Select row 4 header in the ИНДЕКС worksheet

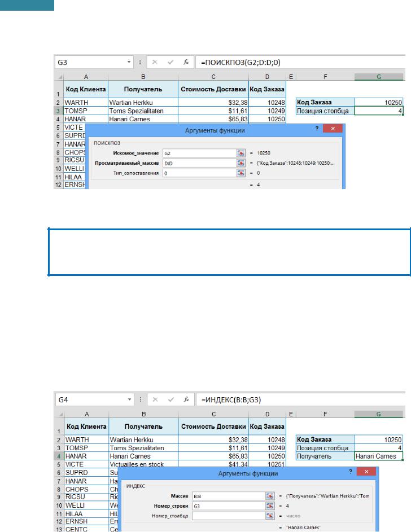point(59,456)
